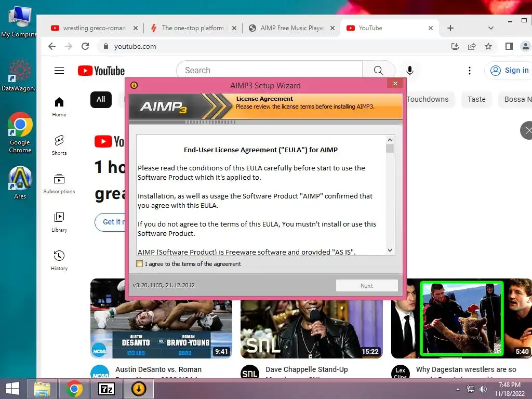Click 'Austin DeSanto vs. Roman' video title
This screenshot has height=399, width=532.
pyautogui.click(x=158, y=369)
